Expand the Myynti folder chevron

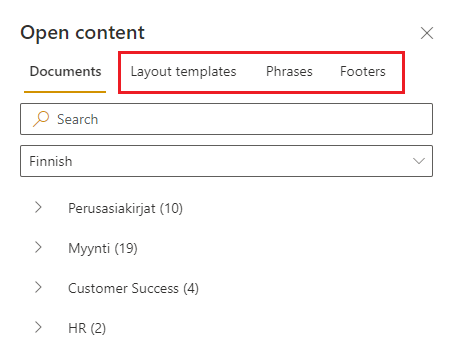[38, 247]
